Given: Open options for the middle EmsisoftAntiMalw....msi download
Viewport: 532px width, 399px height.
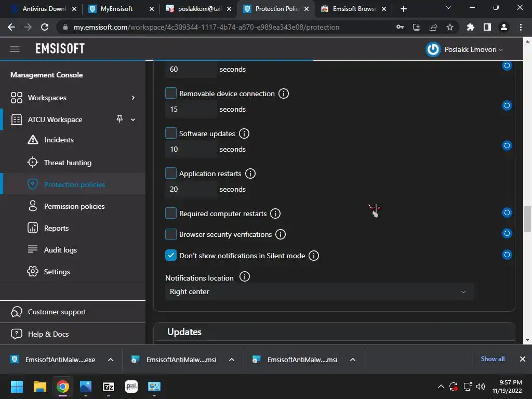Looking at the screenshot, I should point(232,360).
